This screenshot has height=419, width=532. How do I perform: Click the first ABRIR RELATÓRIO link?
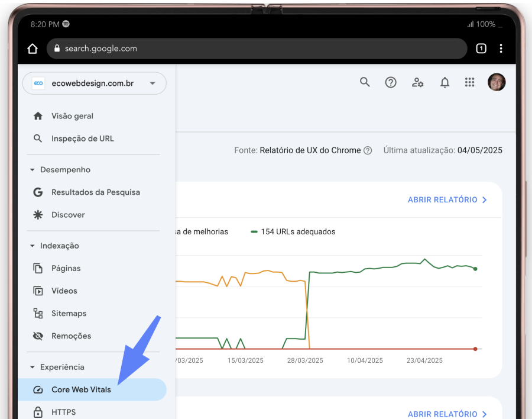tap(447, 200)
